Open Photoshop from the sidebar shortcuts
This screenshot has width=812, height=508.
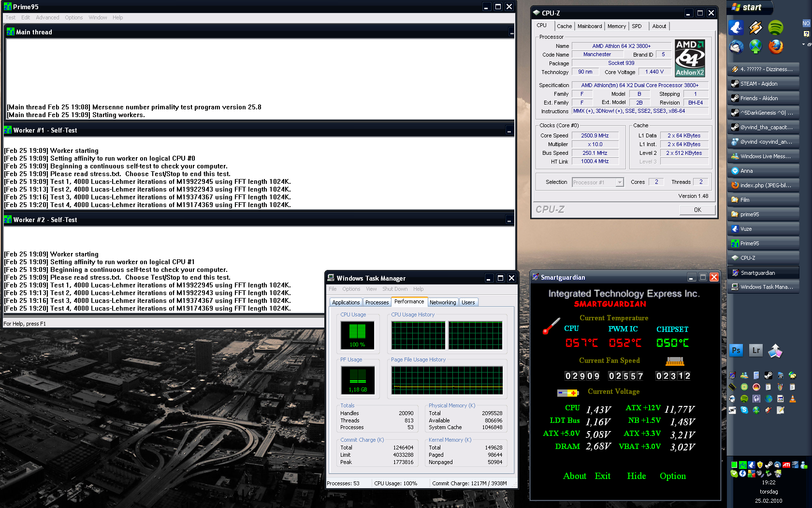pyautogui.click(x=736, y=350)
